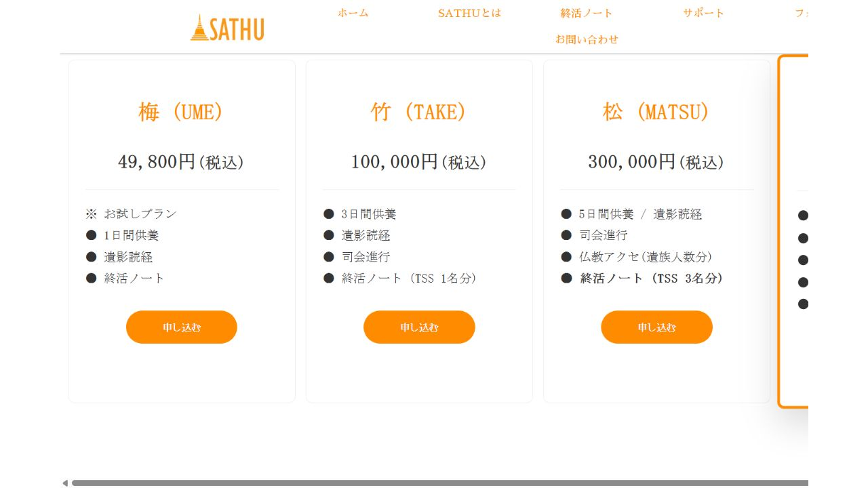Go to 終活ノート in the navigation
The image size is (868, 488).
587,13
